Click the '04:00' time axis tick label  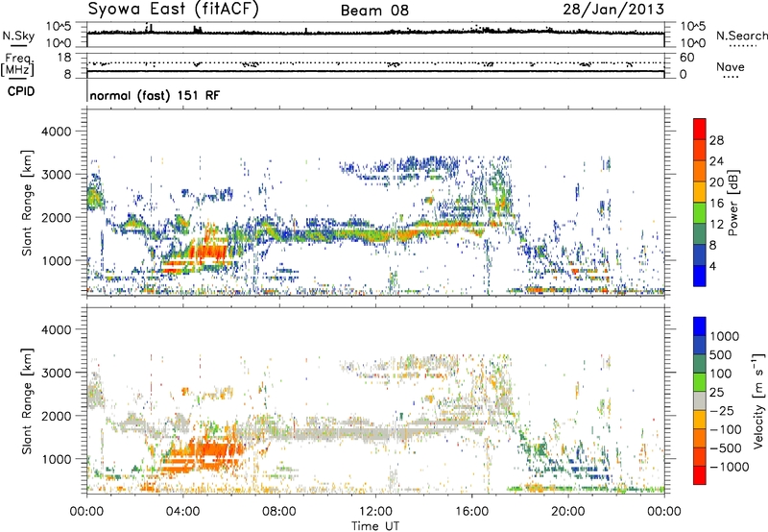[x=182, y=512]
